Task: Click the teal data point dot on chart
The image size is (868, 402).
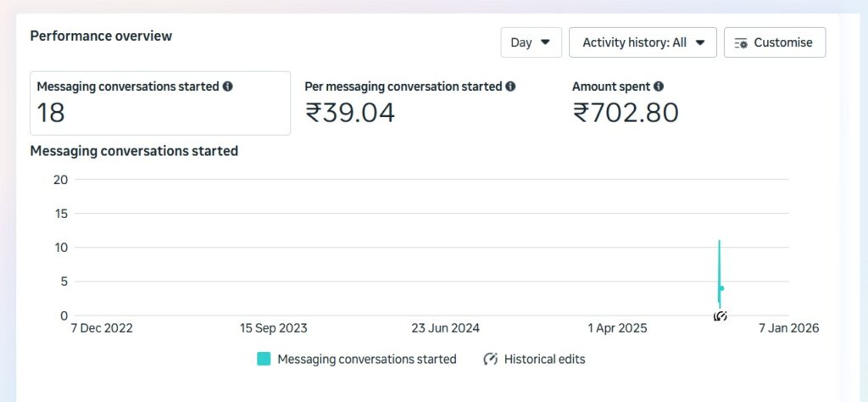Action: click(721, 288)
